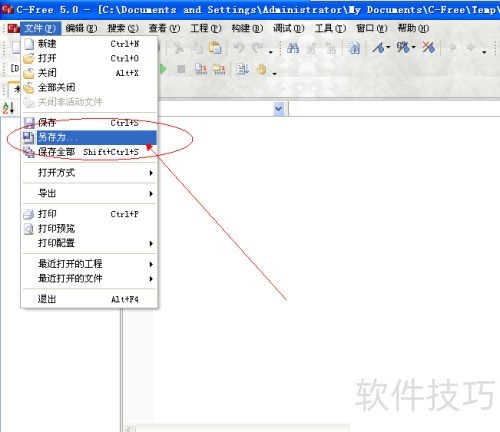Click the navigate forward arrow icon
This screenshot has height=432, width=500.
[x=470, y=48]
